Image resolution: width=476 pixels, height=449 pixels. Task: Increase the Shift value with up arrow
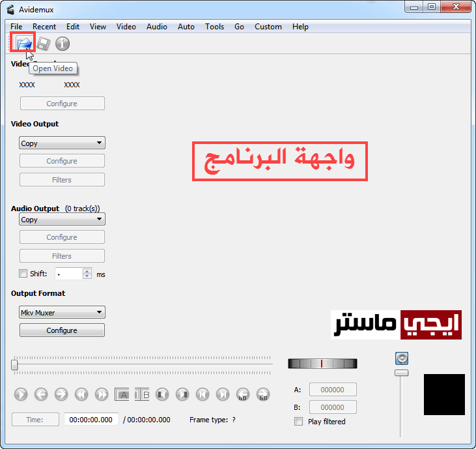(x=87, y=271)
